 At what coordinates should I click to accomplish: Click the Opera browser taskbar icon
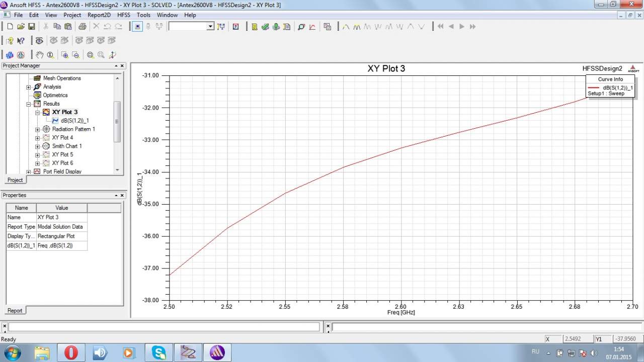71,352
